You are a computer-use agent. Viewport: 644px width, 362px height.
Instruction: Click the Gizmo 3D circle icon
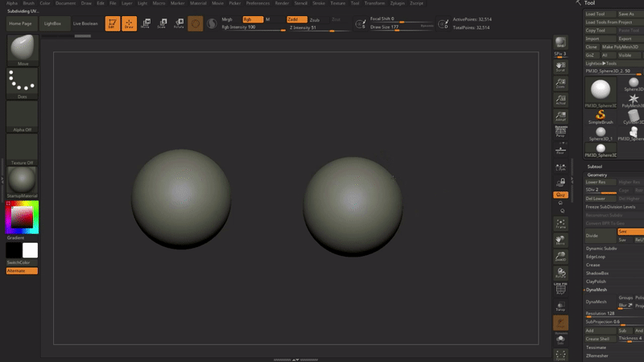196,23
